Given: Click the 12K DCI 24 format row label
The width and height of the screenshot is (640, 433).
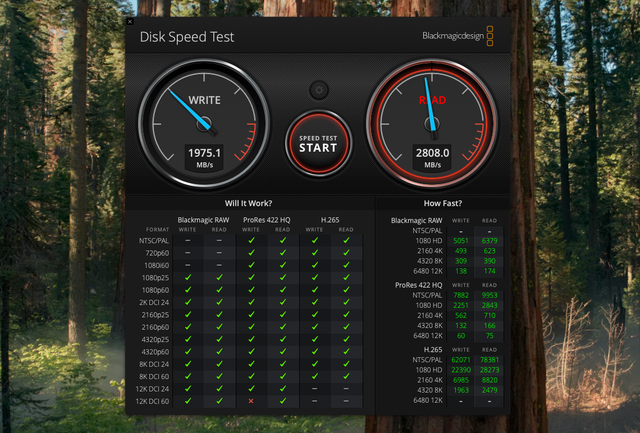Looking at the screenshot, I should click(x=152, y=389).
